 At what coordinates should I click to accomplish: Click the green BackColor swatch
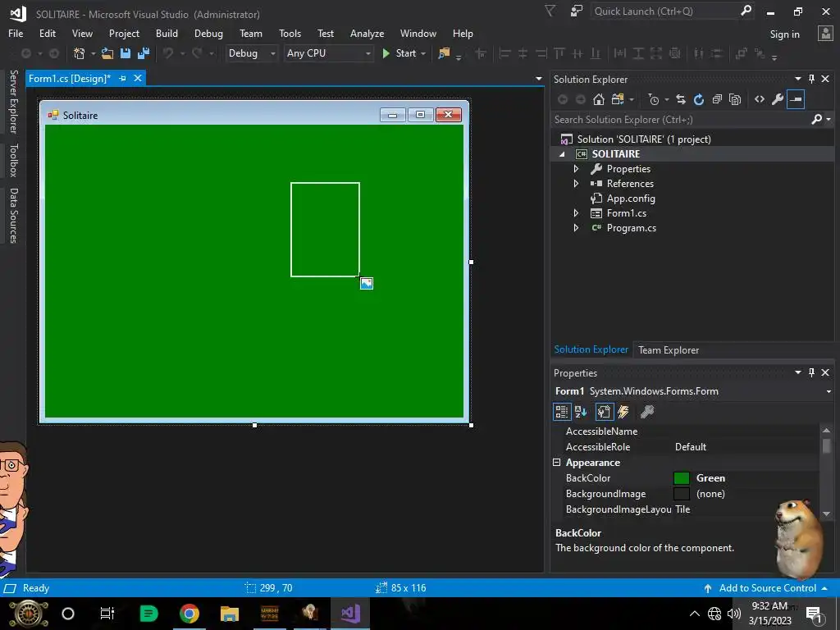point(682,478)
